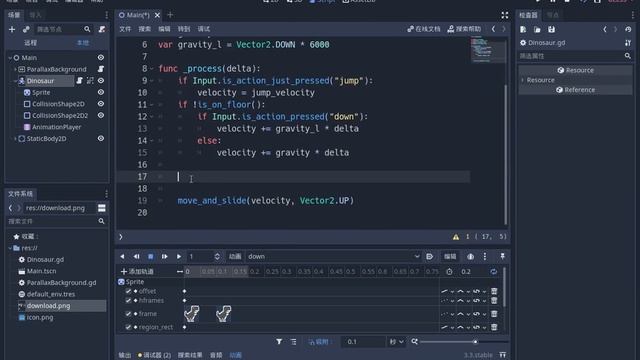Viewport: 640px width, 360px height.
Task: Toggle autoplay on load icon
Action: [x=429, y=256]
